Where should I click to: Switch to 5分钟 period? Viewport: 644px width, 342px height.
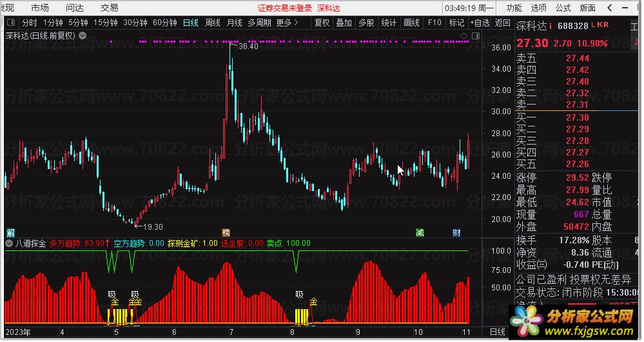(x=78, y=23)
